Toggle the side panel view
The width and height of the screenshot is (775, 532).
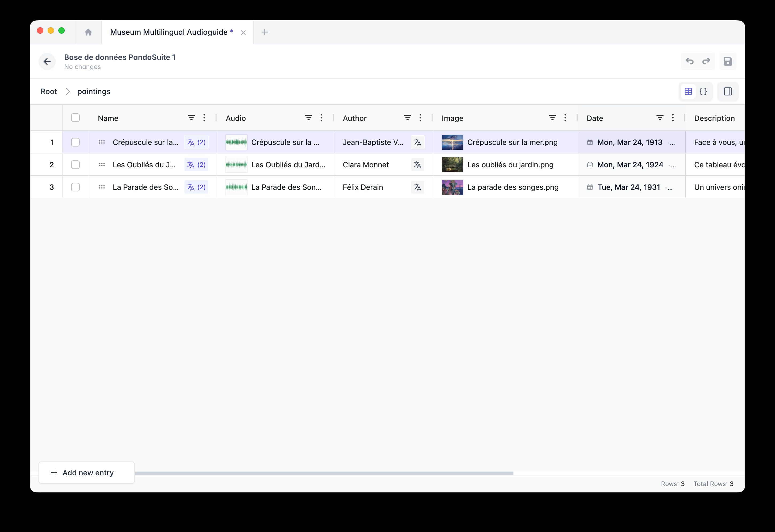click(728, 91)
